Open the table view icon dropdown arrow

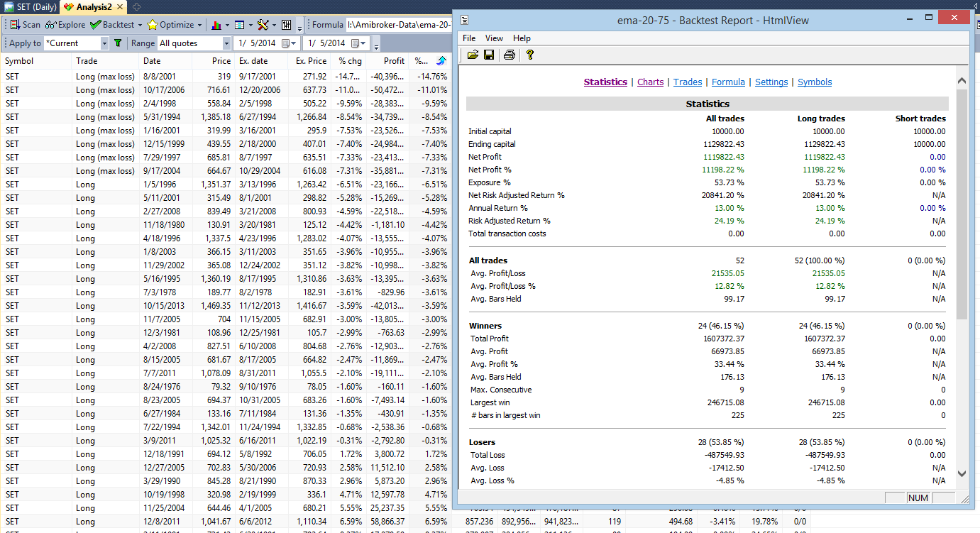pyautogui.click(x=250, y=25)
